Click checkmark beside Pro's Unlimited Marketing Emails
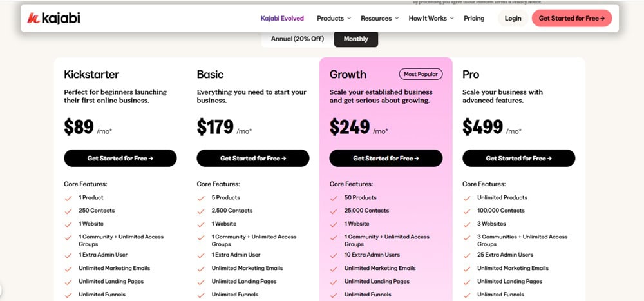The width and height of the screenshot is (644, 301). tap(466, 268)
